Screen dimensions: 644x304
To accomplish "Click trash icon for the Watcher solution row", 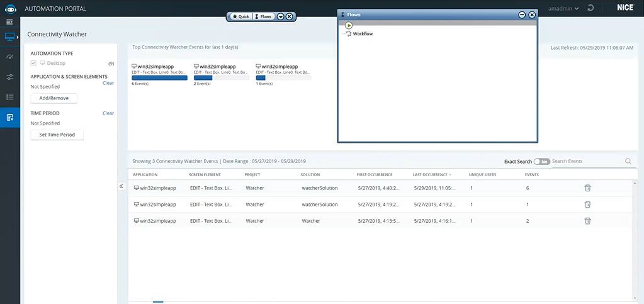I will tap(587, 221).
